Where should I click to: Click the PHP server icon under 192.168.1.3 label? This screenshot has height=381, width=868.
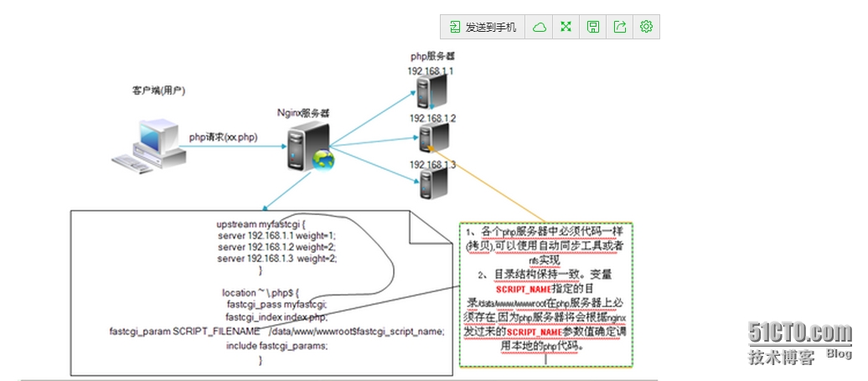434,185
